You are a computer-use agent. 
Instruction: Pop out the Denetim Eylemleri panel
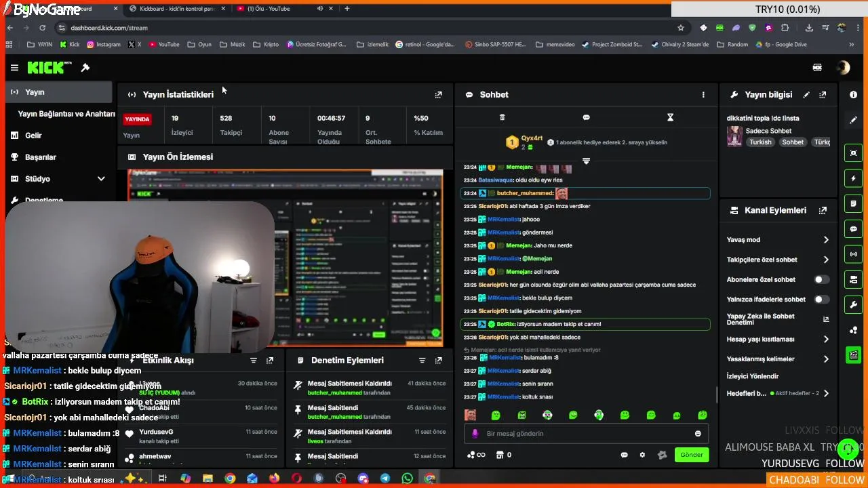(439, 361)
